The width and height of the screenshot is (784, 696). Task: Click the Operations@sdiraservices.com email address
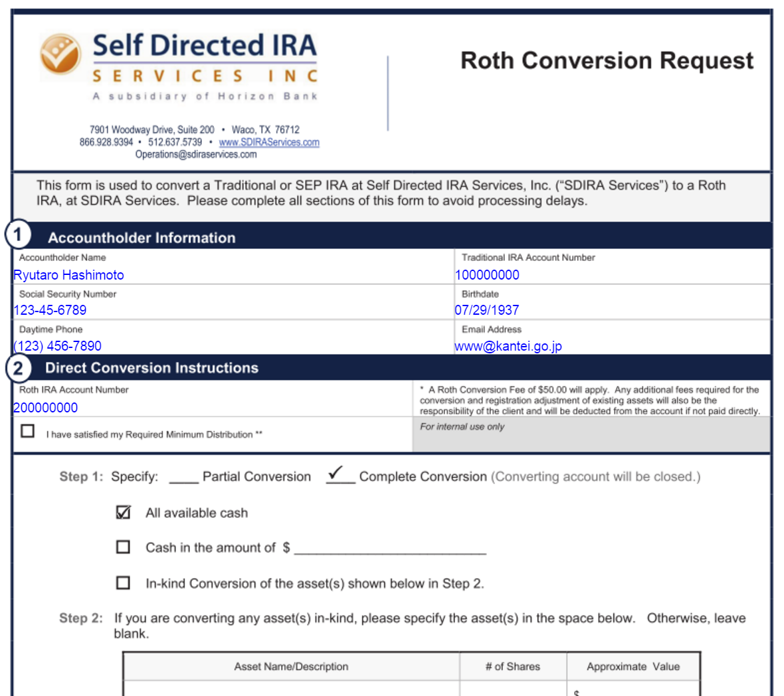pos(196,154)
